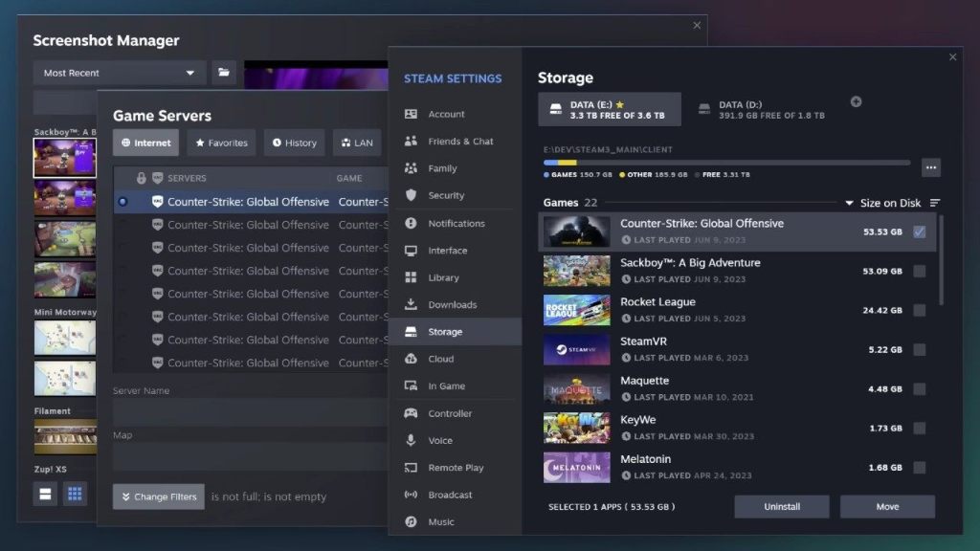Click the Cloud icon in sidebar
The height and width of the screenshot is (551, 980).
tap(411, 359)
